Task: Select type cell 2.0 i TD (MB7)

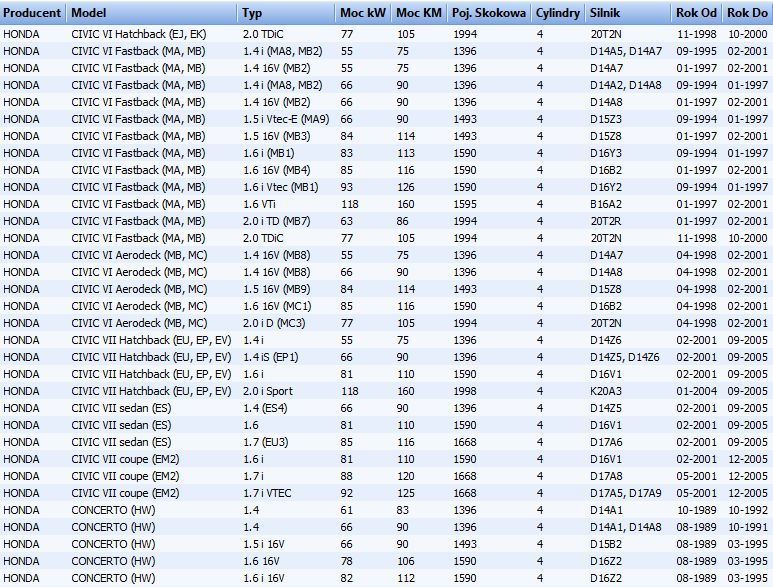Action: point(277,221)
